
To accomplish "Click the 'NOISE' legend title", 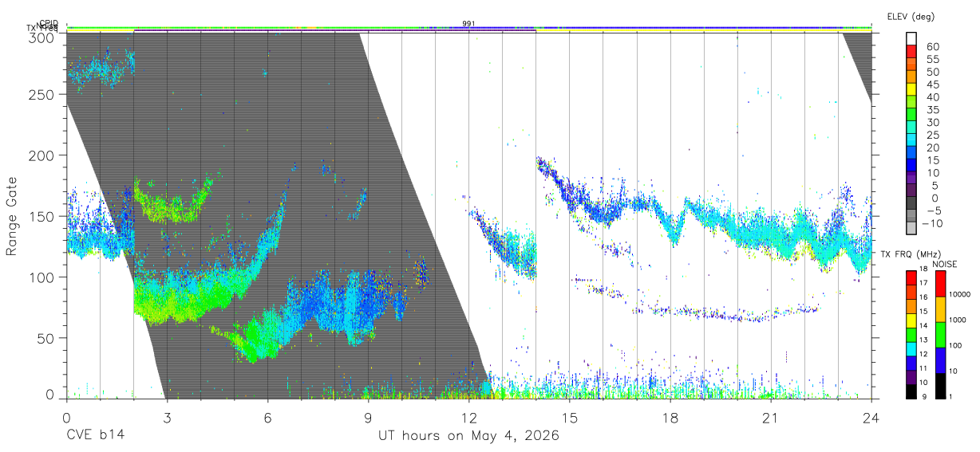I will pos(944,264).
